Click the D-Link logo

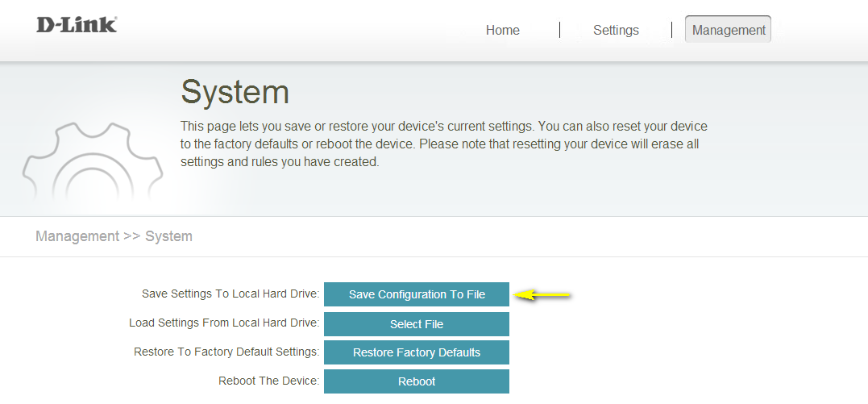click(x=77, y=25)
